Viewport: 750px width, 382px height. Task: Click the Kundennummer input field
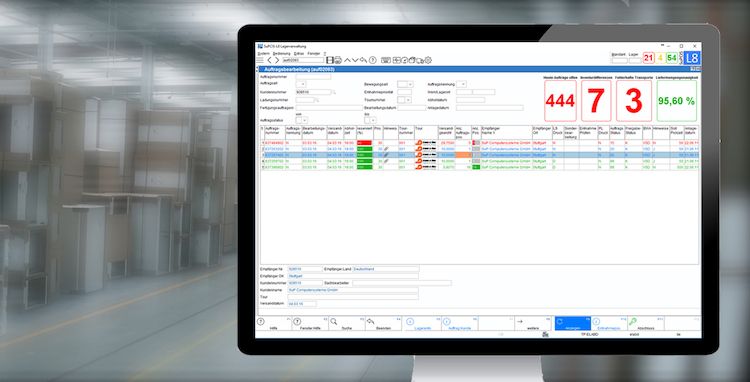(313, 92)
